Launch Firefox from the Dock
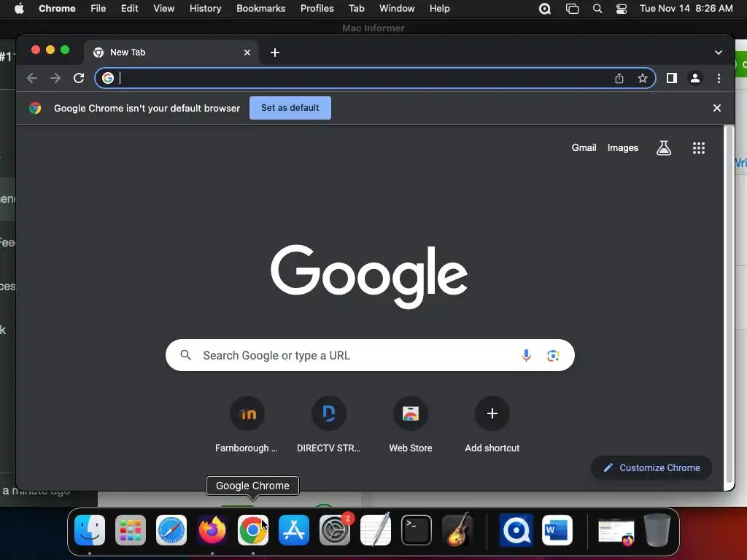Image resolution: width=747 pixels, height=560 pixels. [x=212, y=529]
